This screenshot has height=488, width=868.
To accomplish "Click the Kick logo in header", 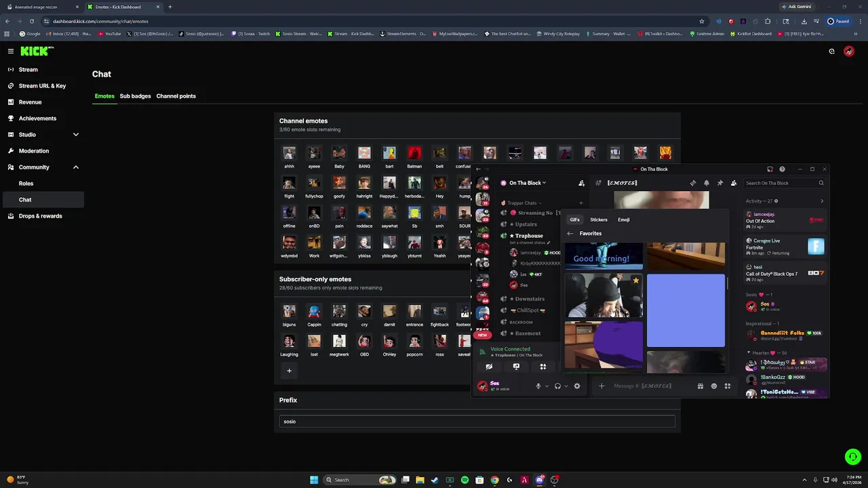I will point(37,51).
